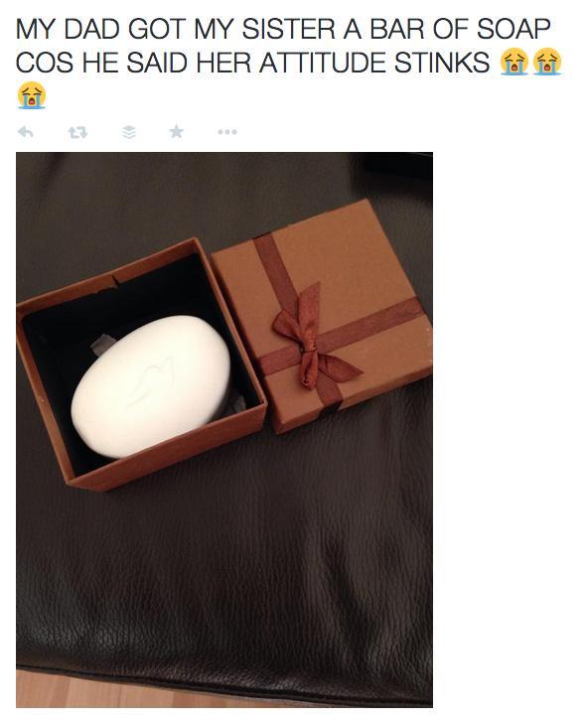
Task: Click the bird logo engraved on the soap
Action: [x=152, y=380]
